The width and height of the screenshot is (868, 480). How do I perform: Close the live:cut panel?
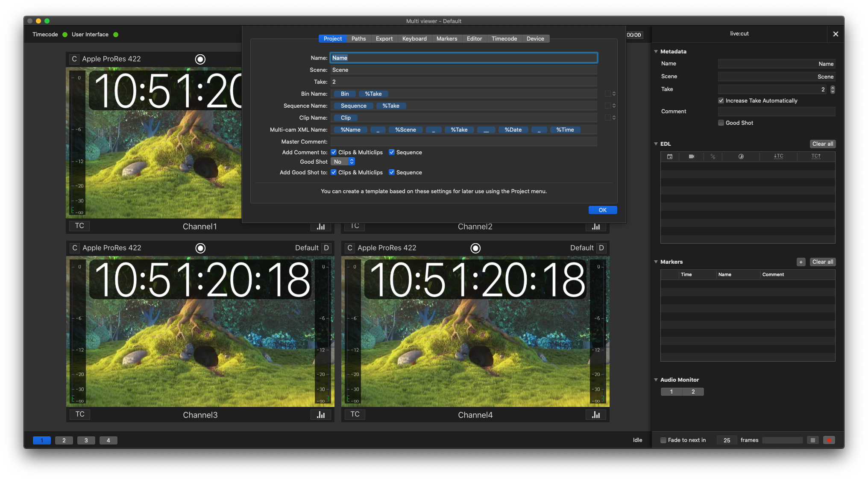coord(836,34)
